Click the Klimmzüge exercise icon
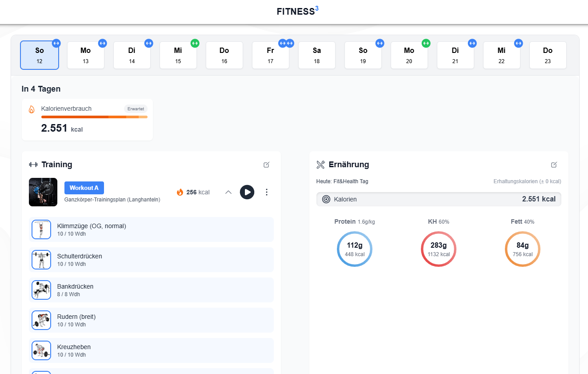The image size is (588, 374). click(x=41, y=229)
